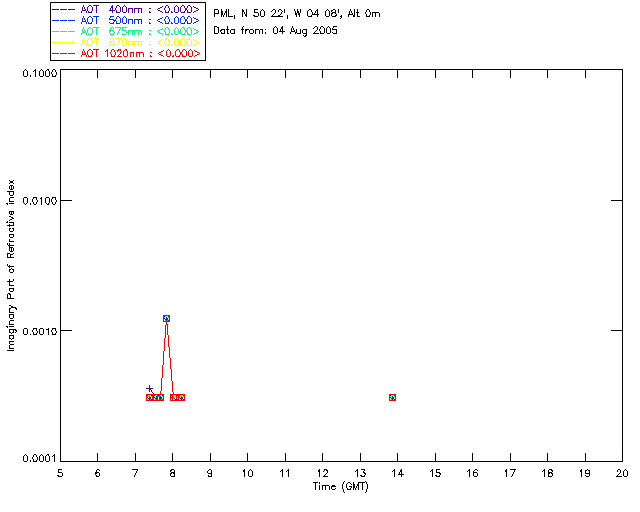Click the peak data point near 8 GMT

[x=166, y=318]
